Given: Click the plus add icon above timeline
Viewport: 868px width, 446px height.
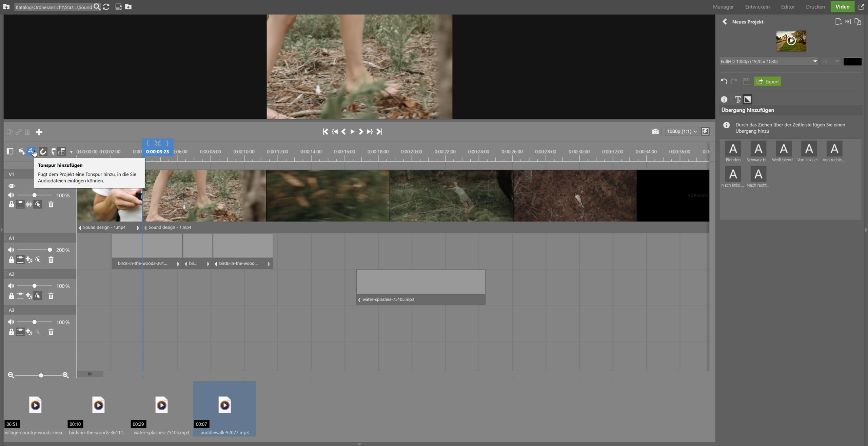Looking at the screenshot, I should (39, 132).
